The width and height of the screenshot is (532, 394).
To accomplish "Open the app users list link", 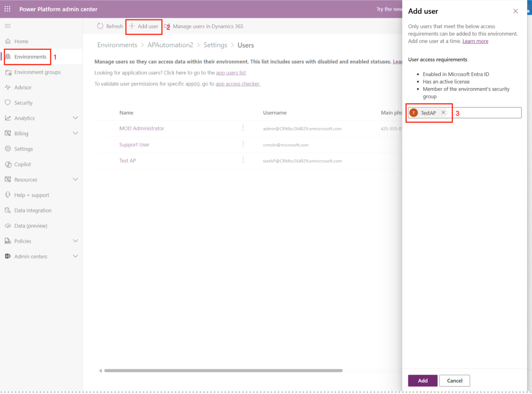I will (x=231, y=72).
